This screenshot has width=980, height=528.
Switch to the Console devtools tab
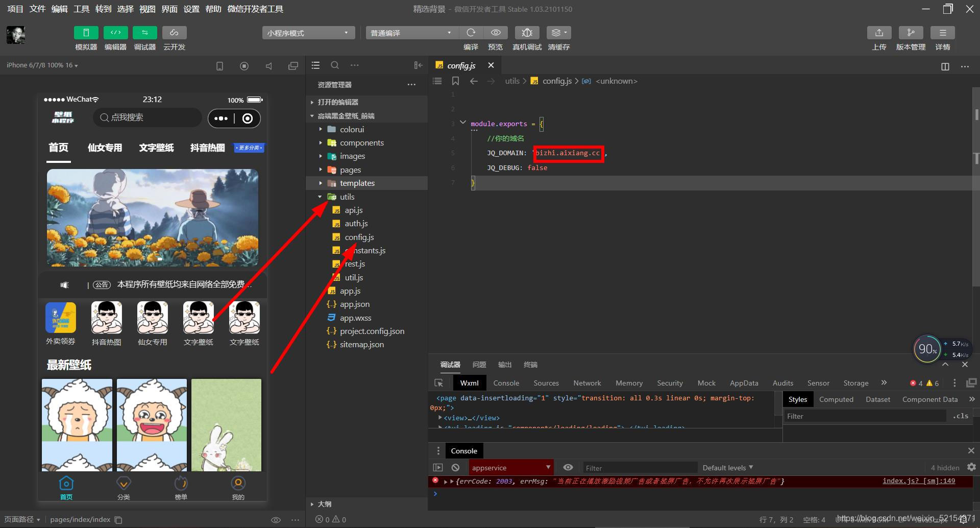point(506,383)
